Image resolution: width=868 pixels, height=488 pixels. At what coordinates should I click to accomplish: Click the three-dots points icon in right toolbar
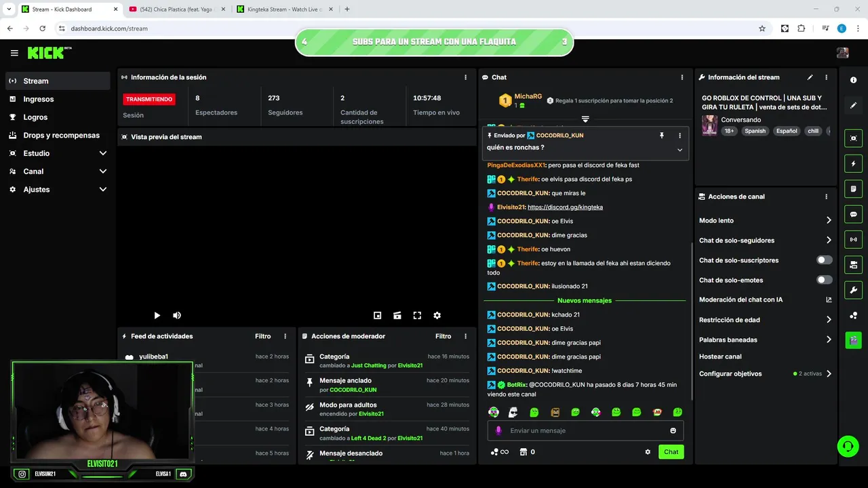(853, 315)
